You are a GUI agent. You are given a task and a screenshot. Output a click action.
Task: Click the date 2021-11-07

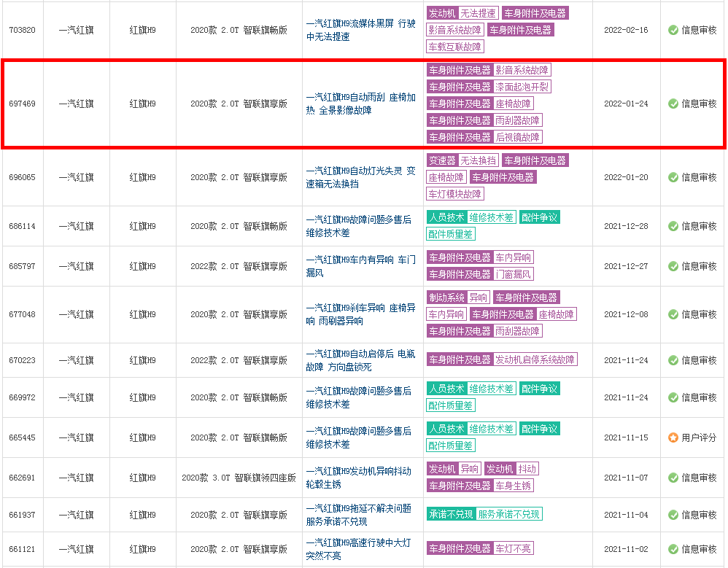pos(626,478)
